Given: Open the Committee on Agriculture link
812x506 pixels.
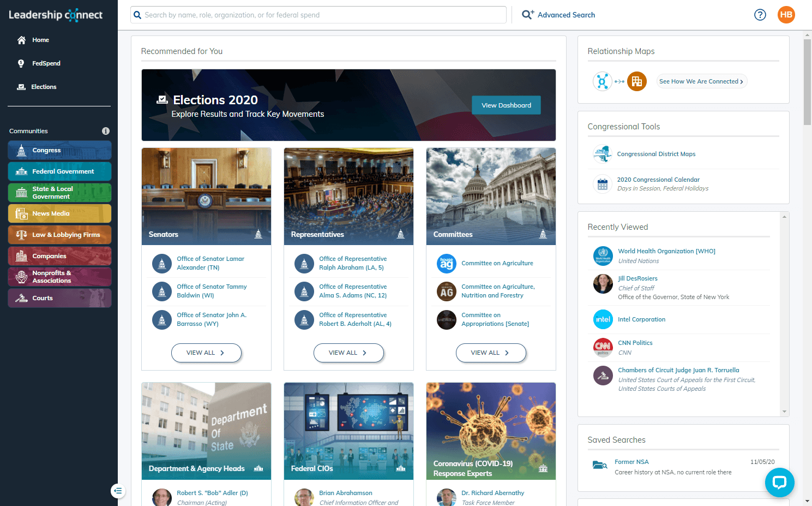Looking at the screenshot, I should pyautogui.click(x=497, y=263).
